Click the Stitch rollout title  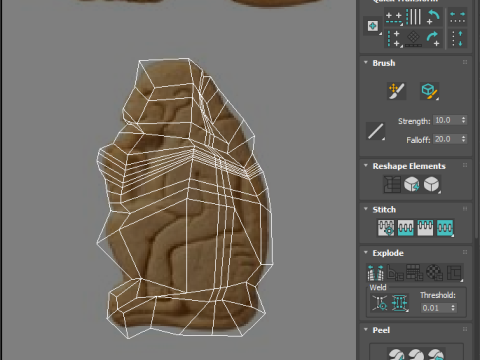[384, 210]
